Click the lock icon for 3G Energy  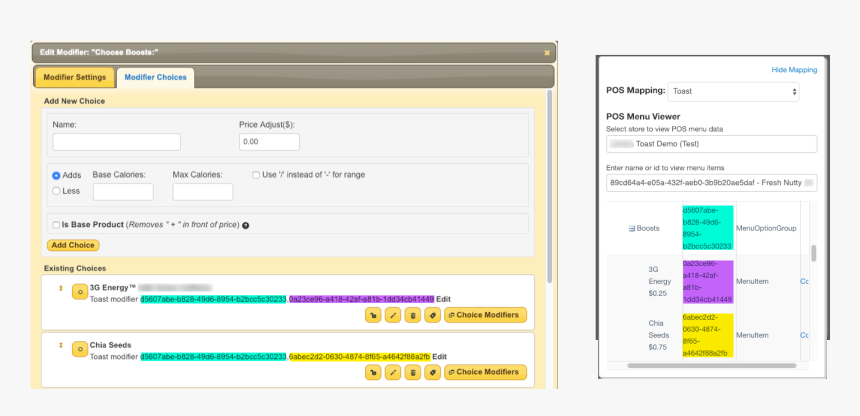pyautogui.click(x=373, y=315)
